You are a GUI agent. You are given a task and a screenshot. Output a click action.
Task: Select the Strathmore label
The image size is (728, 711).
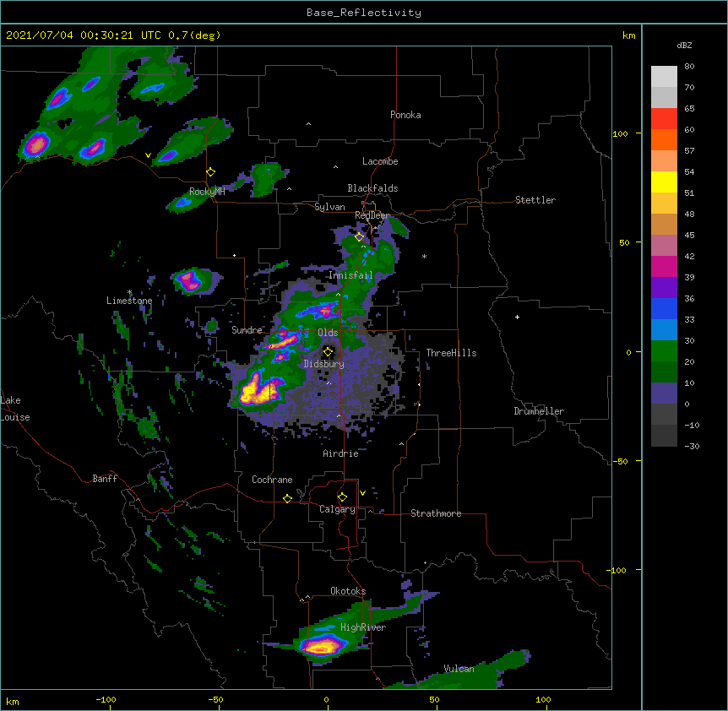pos(436,513)
